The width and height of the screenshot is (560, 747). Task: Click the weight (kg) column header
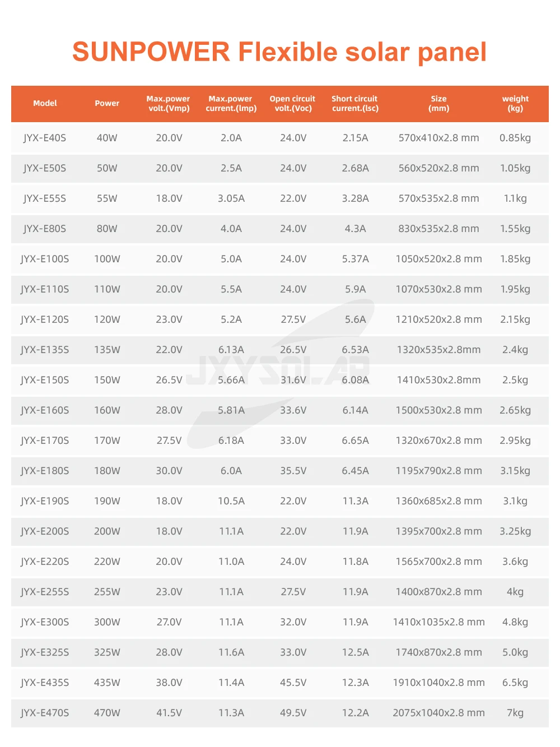click(x=515, y=104)
